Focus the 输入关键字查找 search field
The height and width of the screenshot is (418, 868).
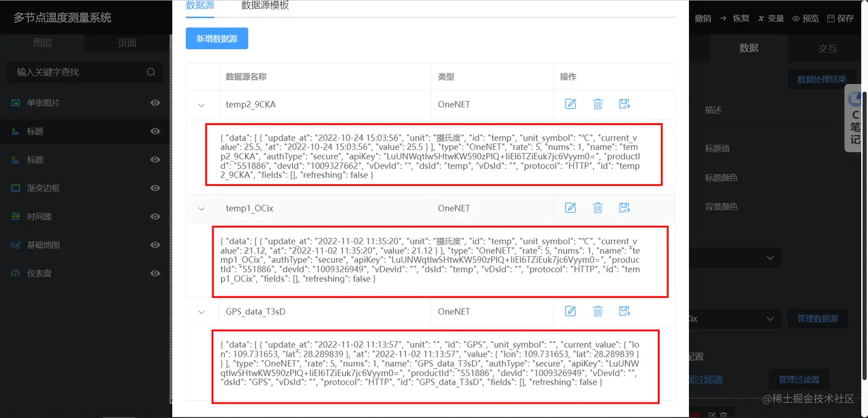click(85, 72)
